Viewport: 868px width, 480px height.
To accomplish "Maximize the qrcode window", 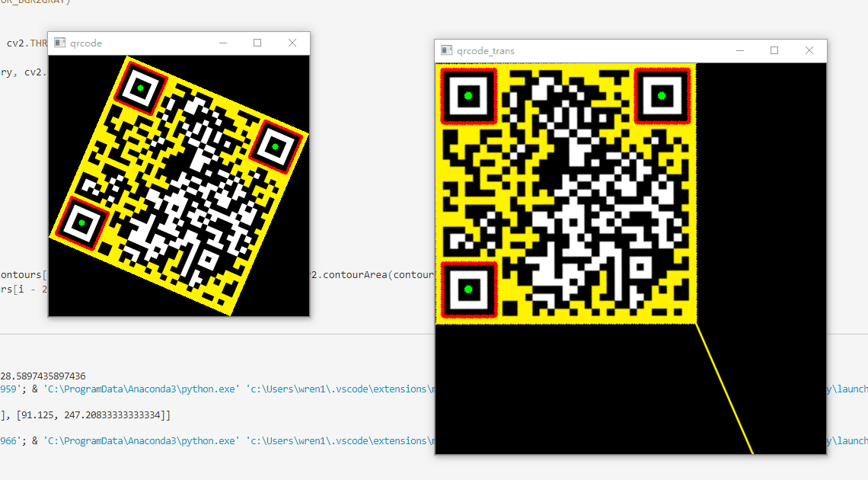I will click(257, 43).
